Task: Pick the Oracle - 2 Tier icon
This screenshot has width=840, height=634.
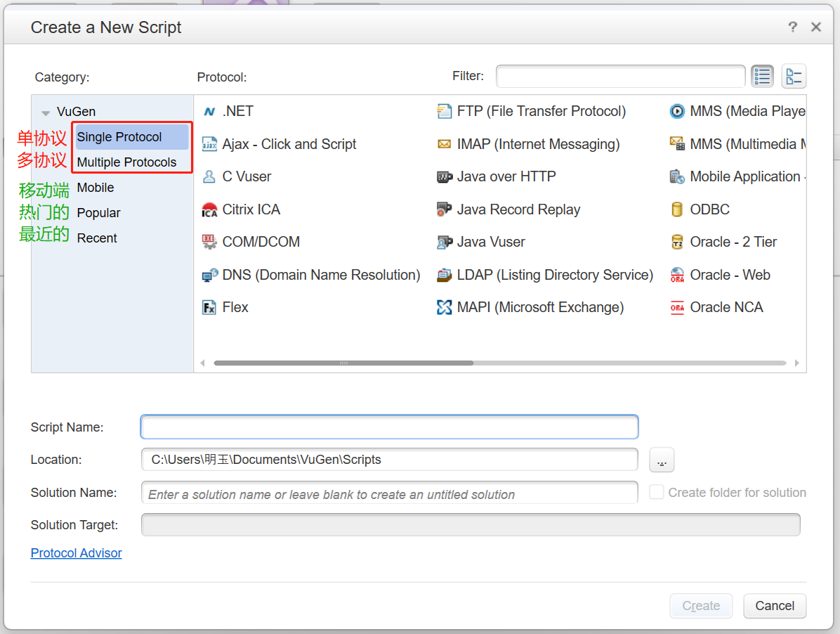Action: pyautogui.click(x=677, y=242)
